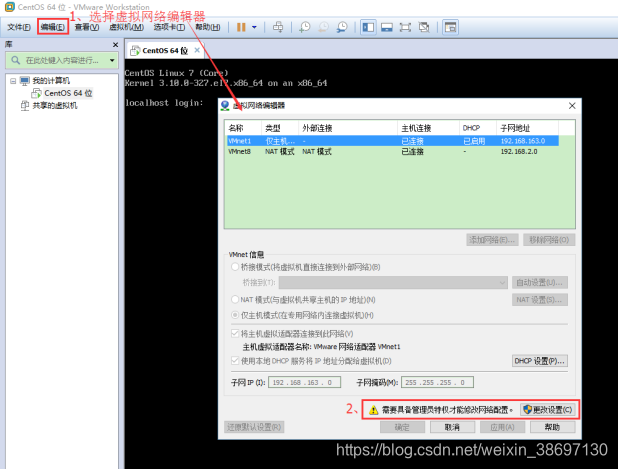Open the 帮助(H) menu
618x469 pixels.
[208, 27]
